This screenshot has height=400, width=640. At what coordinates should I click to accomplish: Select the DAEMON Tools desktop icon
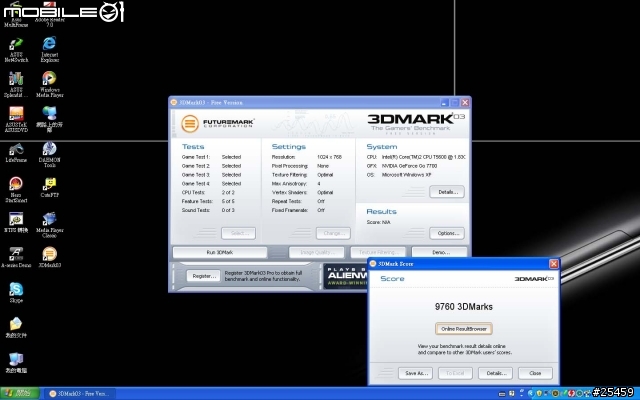pyautogui.click(x=49, y=155)
